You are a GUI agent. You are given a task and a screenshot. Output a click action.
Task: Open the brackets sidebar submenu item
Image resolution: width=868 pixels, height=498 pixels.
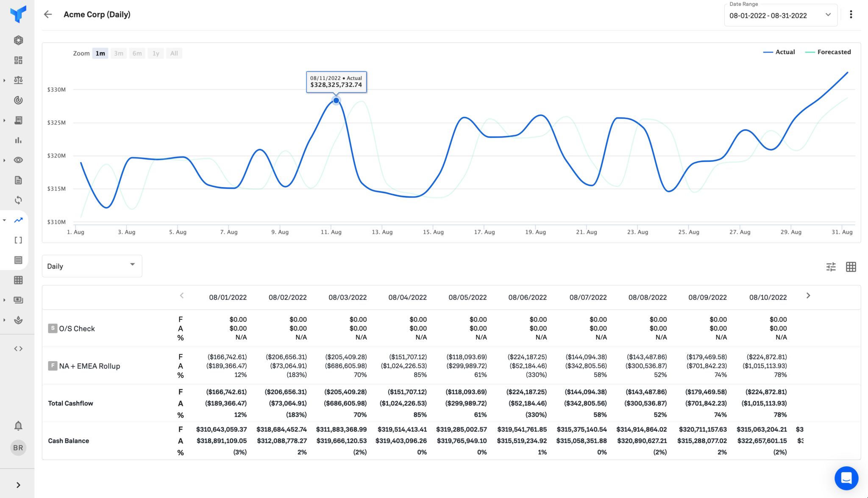tap(18, 240)
